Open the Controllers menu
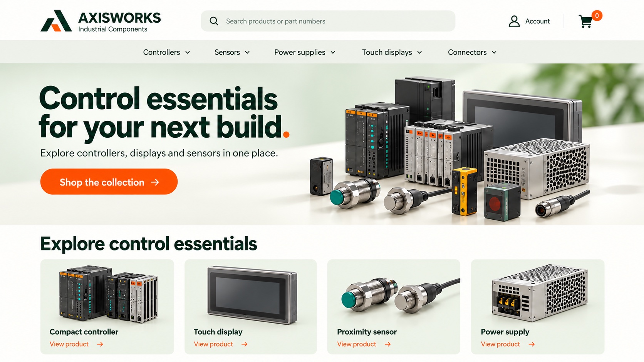This screenshot has width=644, height=362. tap(167, 52)
